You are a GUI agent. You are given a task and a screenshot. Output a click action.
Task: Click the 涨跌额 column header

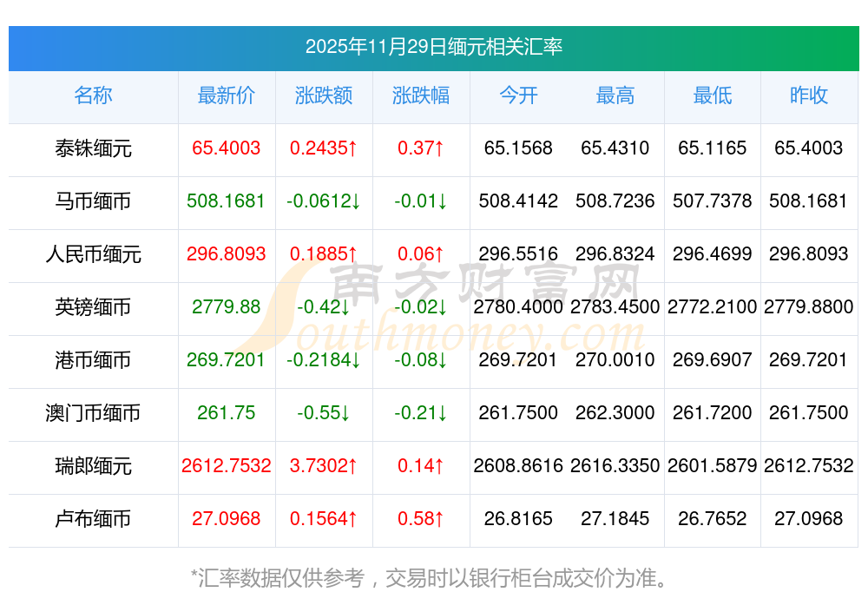[x=324, y=95]
